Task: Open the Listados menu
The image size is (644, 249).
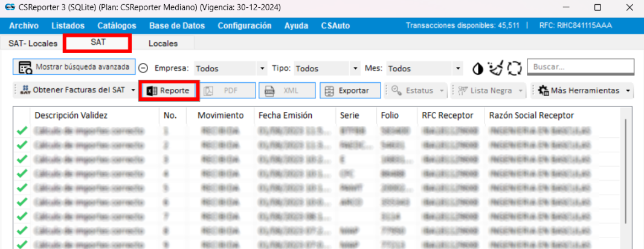Action: click(68, 26)
